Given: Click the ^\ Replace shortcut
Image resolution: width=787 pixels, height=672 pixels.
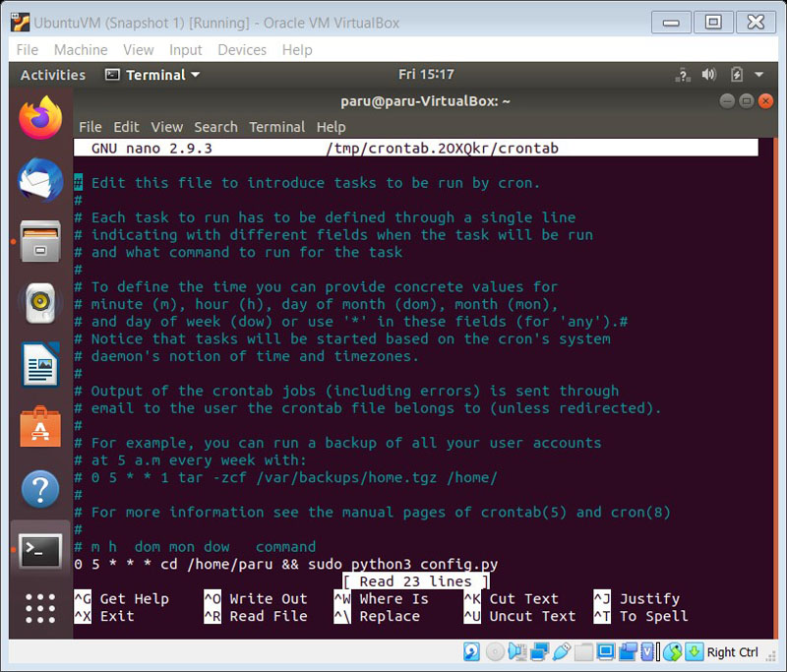Looking at the screenshot, I should [x=377, y=616].
